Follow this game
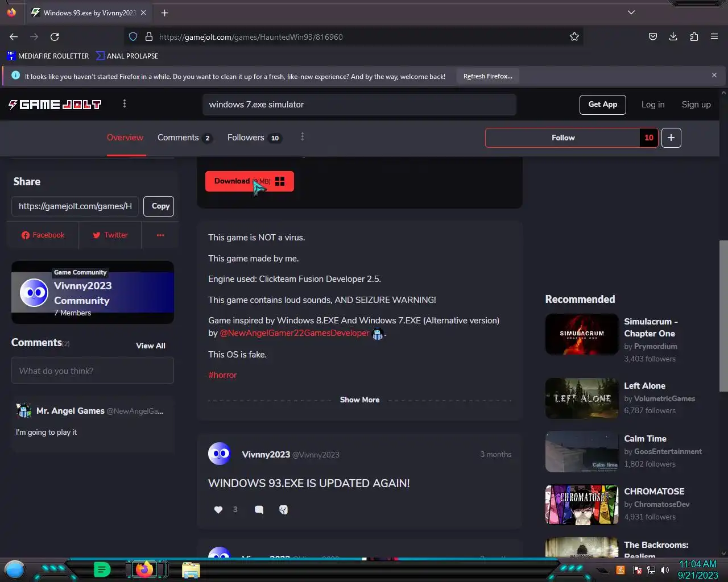 tap(563, 138)
